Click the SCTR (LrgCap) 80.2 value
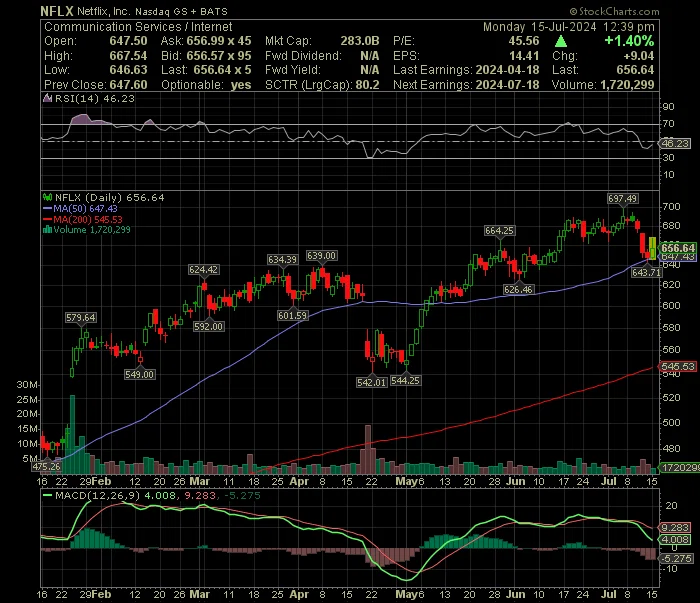Screen dimensions: 700x603 pos(367,85)
